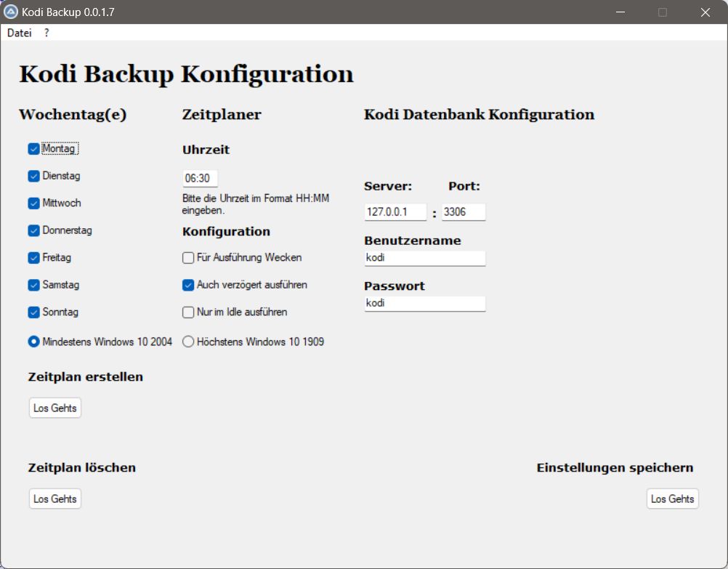Open the ? help menu
The image size is (728, 569).
pos(46,33)
